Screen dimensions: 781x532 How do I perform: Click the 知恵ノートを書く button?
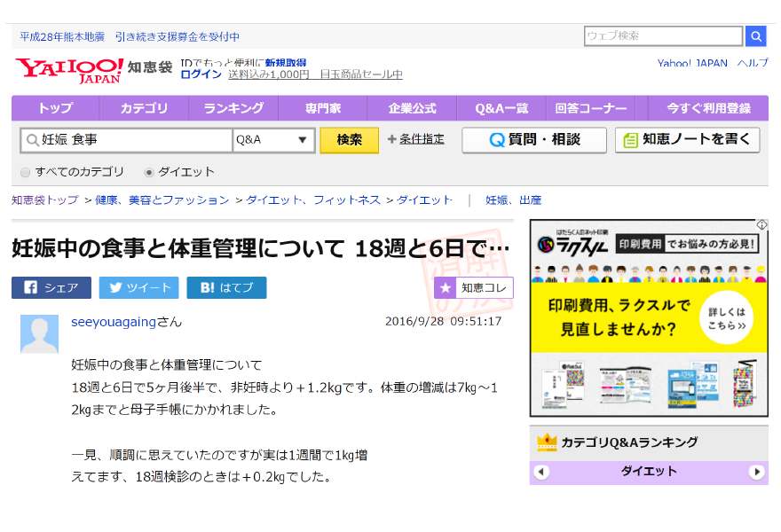click(688, 140)
